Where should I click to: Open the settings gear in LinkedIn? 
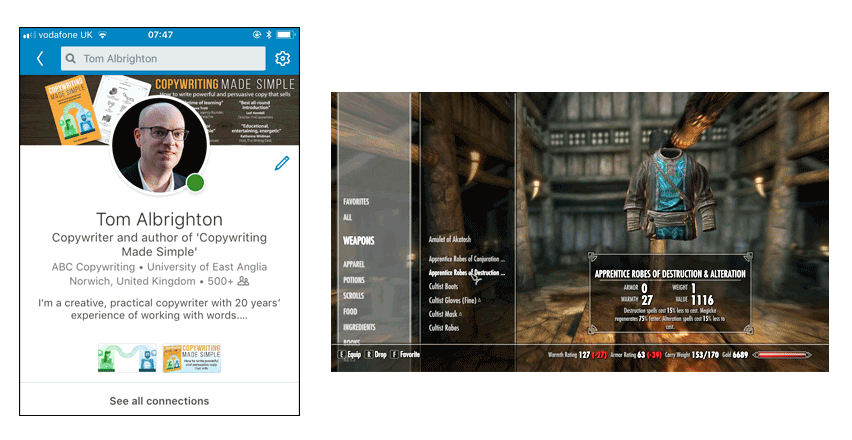point(282,59)
